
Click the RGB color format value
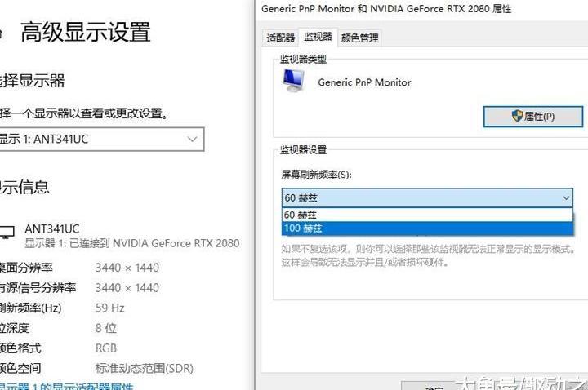pyautogui.click(x=105, y=348)
